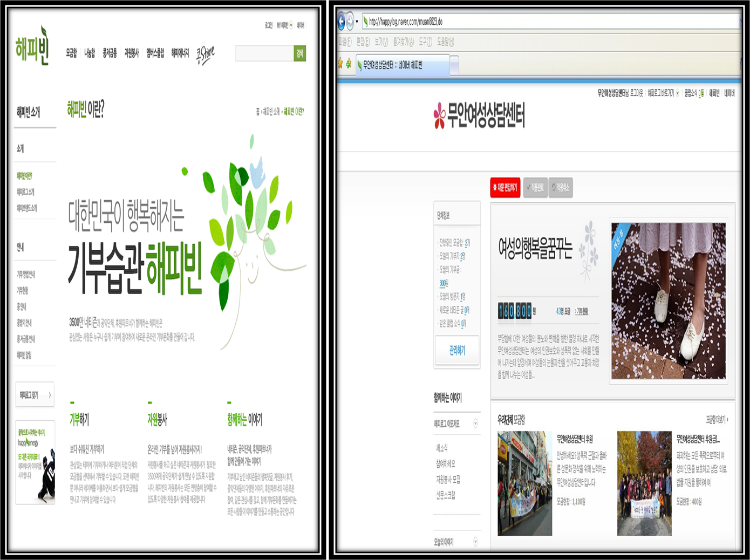Viewport: 750px width, 560px height.
Task: Open browser 파일(F) menu
Action: [345, 42]
